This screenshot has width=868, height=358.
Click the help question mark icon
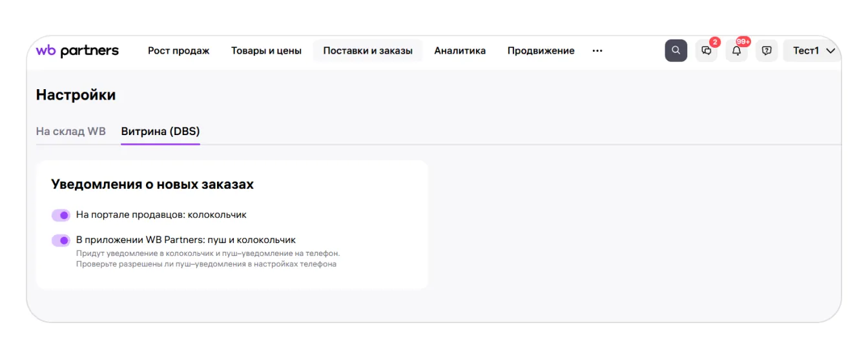pyautogui.click(x=767, y=51)
